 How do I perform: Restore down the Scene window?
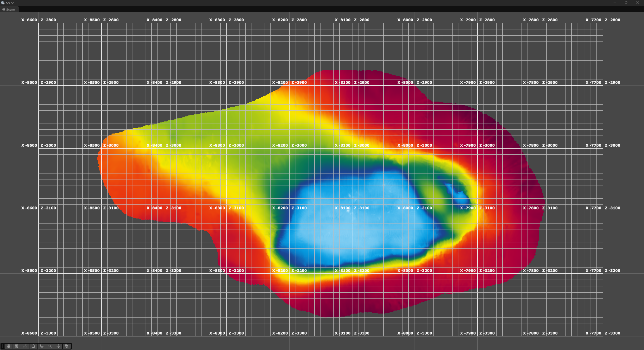[626, 3]
